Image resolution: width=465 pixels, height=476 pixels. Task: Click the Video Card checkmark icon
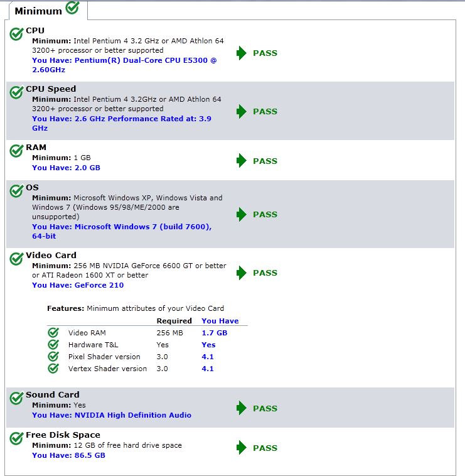click(x=17, y=258)
